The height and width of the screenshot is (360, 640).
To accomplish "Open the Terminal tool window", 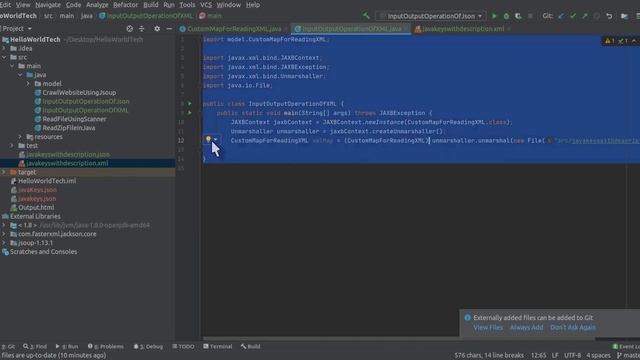I will click(218, 346).
